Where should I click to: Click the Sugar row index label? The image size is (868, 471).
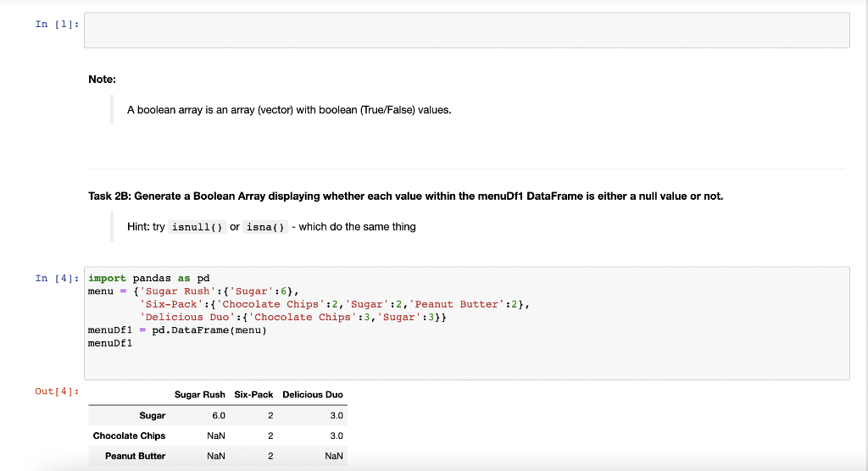pyautogui.click(x=153, y=416)
